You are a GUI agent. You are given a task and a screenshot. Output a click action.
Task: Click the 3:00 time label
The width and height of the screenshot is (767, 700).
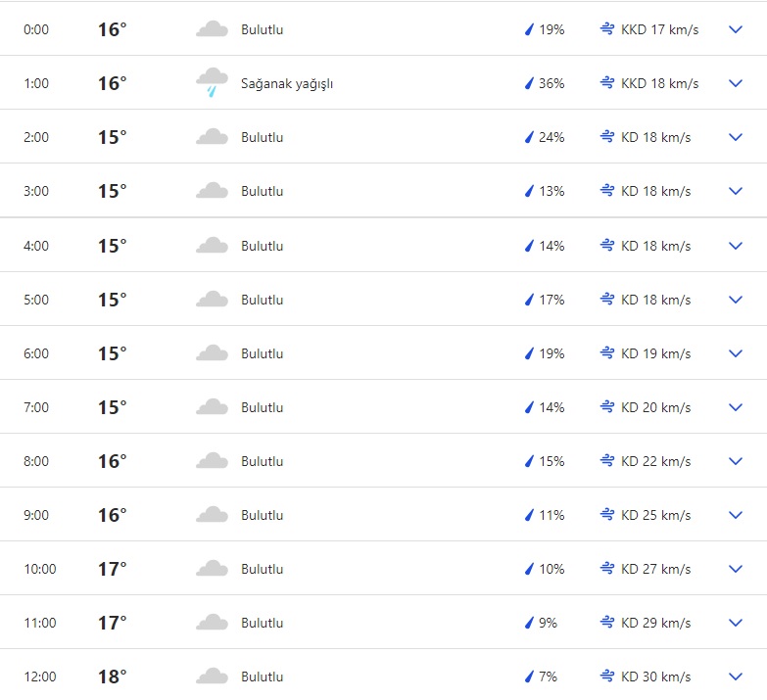click(36, 191)
